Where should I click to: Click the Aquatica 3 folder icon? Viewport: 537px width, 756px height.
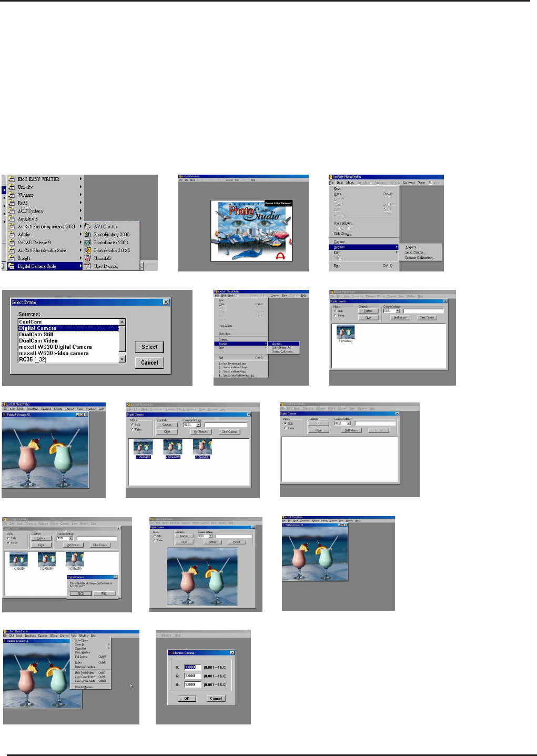(12, 218)
